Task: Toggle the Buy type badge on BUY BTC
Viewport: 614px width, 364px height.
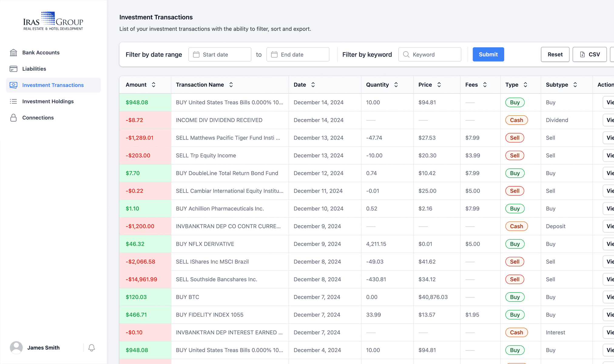Action: click(x=514, y=297)
